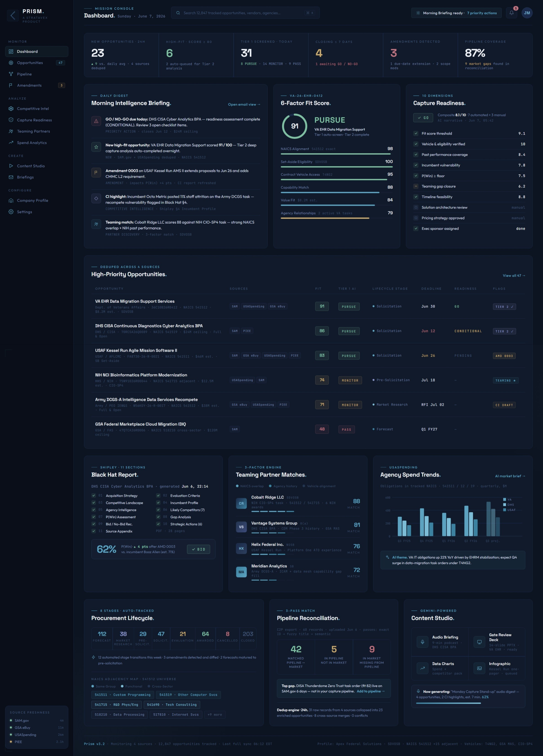
Task: Click Amendments flag icon in sidebar
Action: click(11, 85)
